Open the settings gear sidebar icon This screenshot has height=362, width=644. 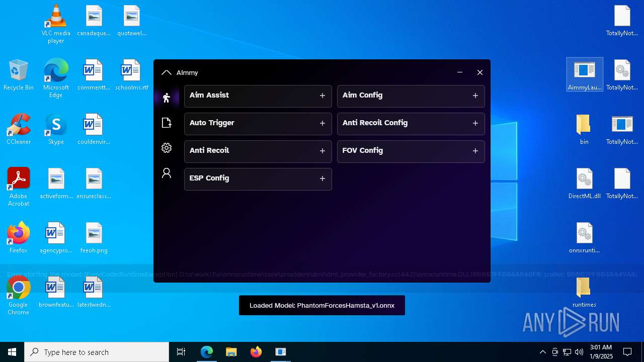tap(167, 148)
